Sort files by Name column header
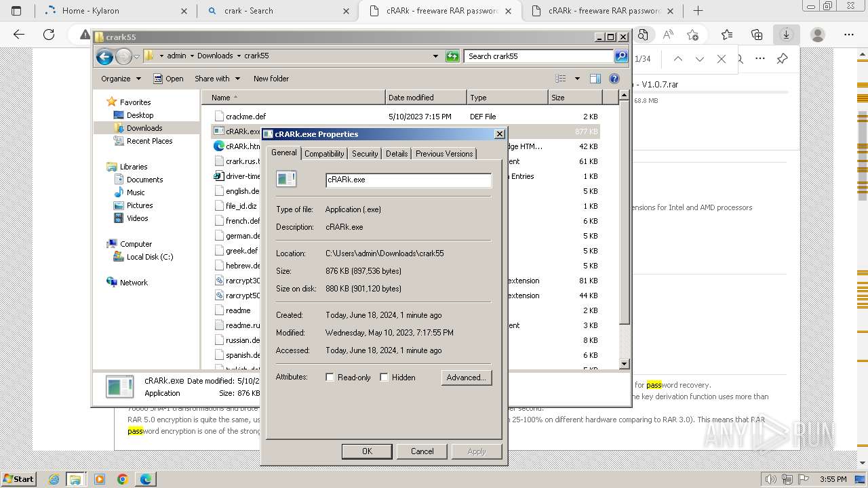The width and height of the screenshot is (868, 488). pyautogui.click(x=293, y=98)
